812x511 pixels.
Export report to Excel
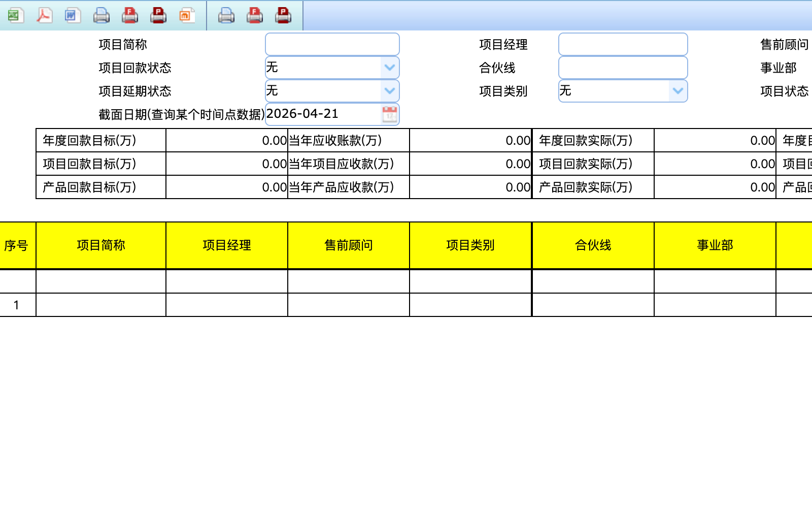click(x=14, y=16)
